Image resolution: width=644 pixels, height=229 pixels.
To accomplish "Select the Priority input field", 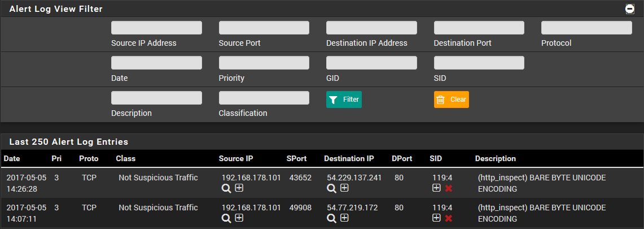I will click(264, 63).
